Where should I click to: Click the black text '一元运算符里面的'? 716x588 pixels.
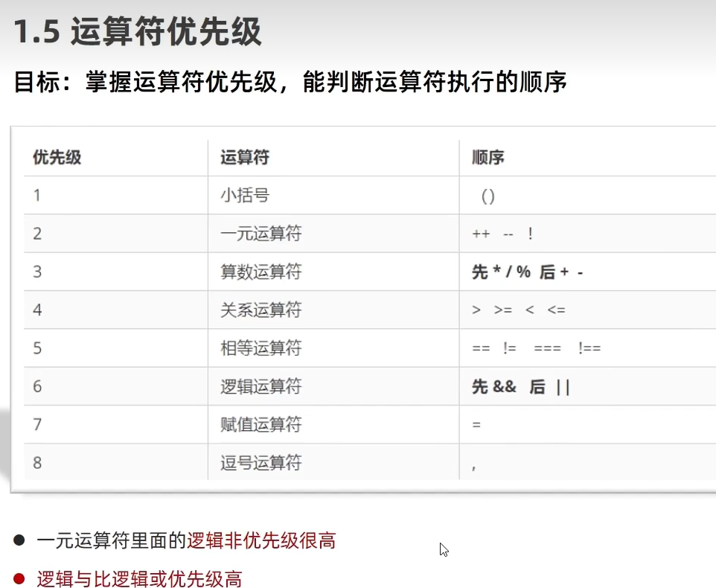(x=112, y=541)
